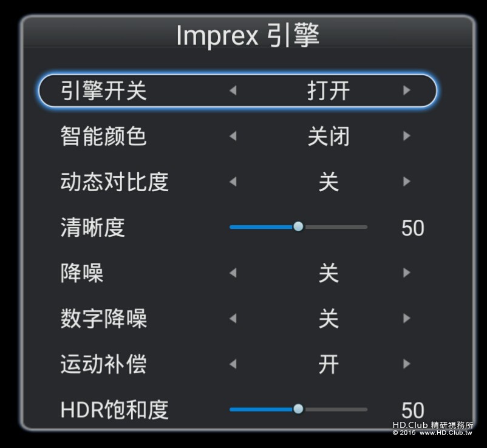Image resolution: width=487 pixels, height=448 pixels.
Task: Click the 清晰度 slider handle
Action: (x=298, y=226)
